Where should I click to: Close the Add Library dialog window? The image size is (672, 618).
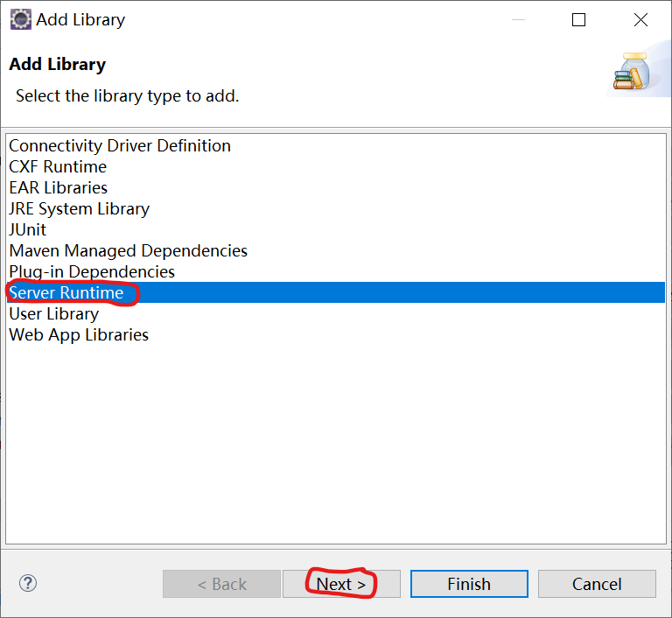641,19
